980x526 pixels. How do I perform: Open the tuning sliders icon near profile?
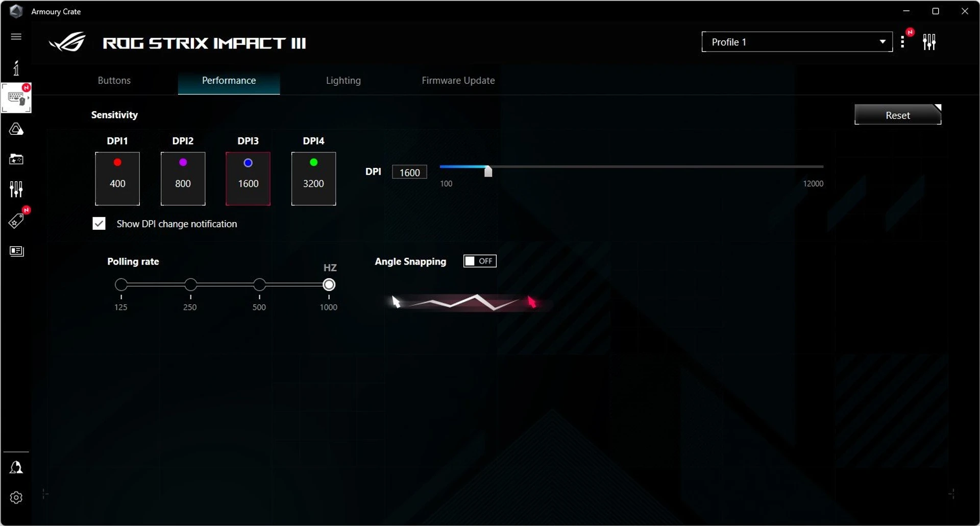[929, 42]
